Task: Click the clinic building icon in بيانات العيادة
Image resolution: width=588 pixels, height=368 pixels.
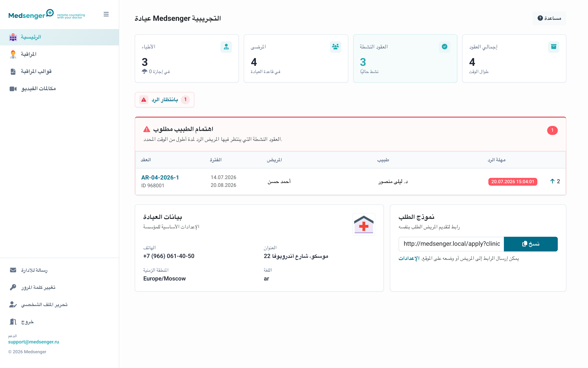Action: pyautogui.click(x=363, y=224)
